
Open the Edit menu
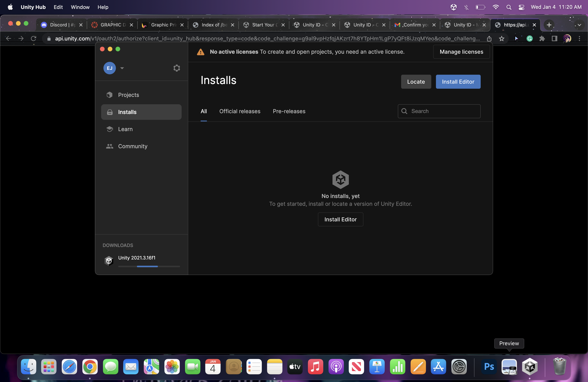pos(58,7)
